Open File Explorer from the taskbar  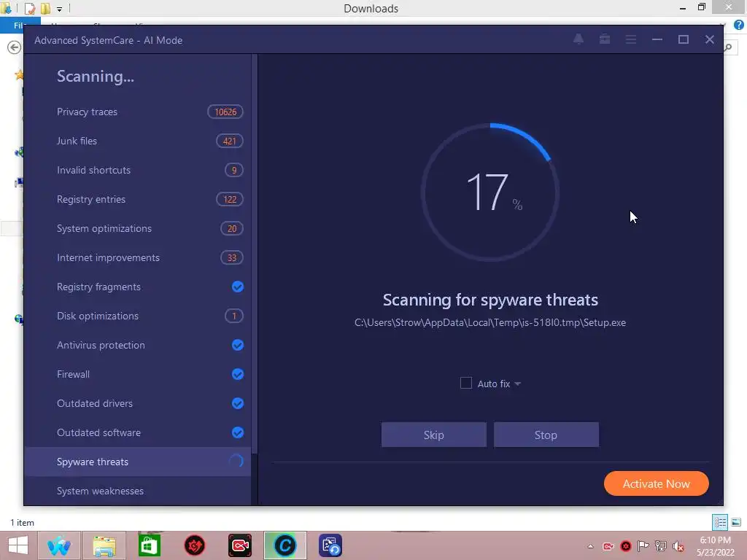click(x=104, y=545)
